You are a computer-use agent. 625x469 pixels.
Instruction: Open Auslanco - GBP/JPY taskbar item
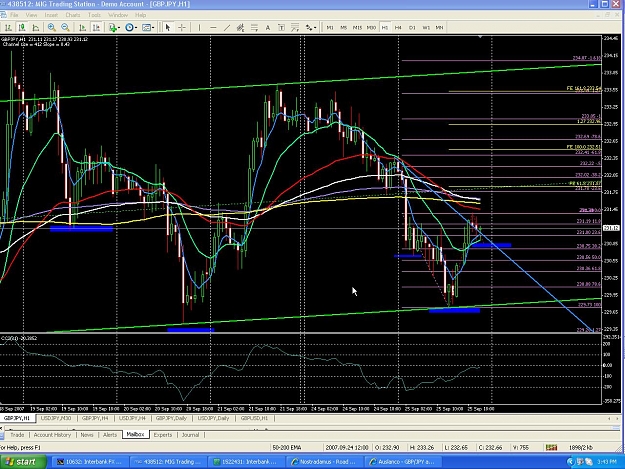[403, 462]
